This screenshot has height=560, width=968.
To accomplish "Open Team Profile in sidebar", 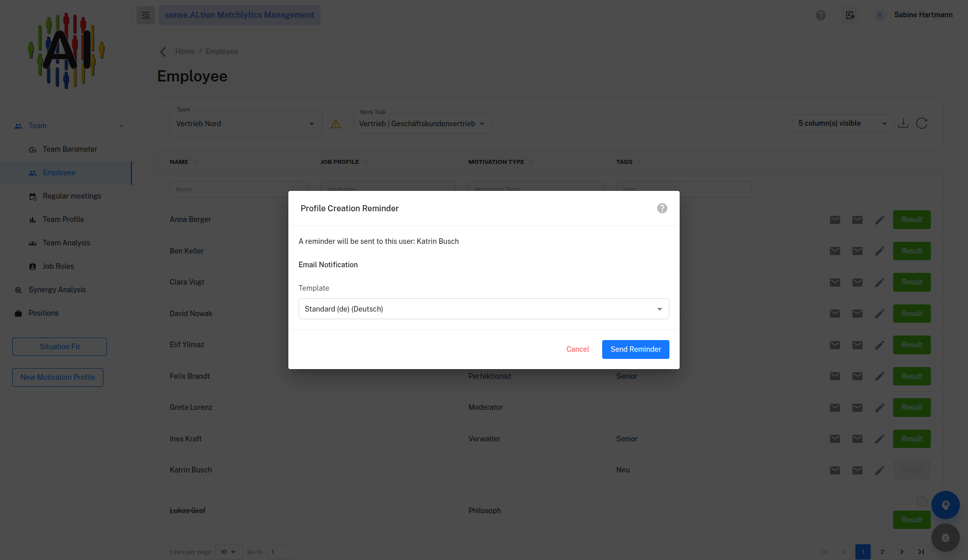I will point(63,219).
